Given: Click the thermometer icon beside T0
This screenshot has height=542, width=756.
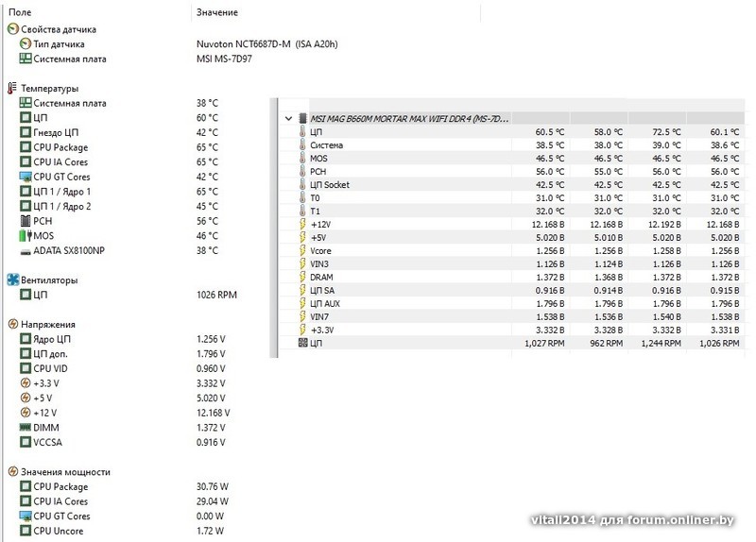Looking at the screenshot, I should (302, 197).
